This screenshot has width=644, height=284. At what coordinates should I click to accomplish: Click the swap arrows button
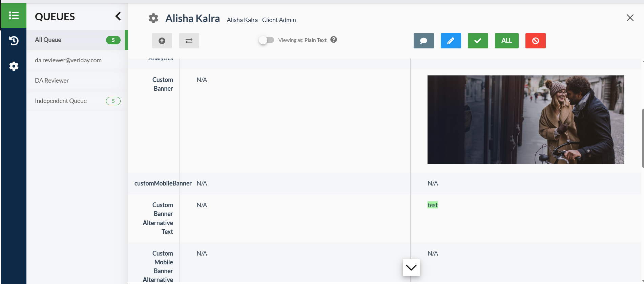click(189, 41)
